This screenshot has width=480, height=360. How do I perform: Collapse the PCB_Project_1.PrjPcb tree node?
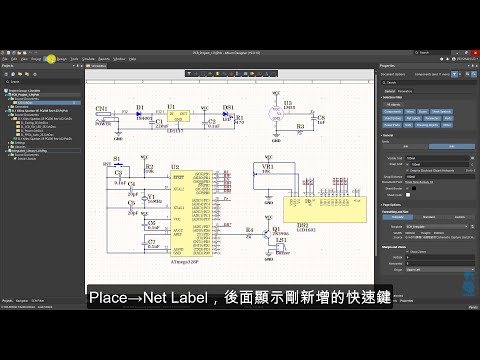point(6,95)
